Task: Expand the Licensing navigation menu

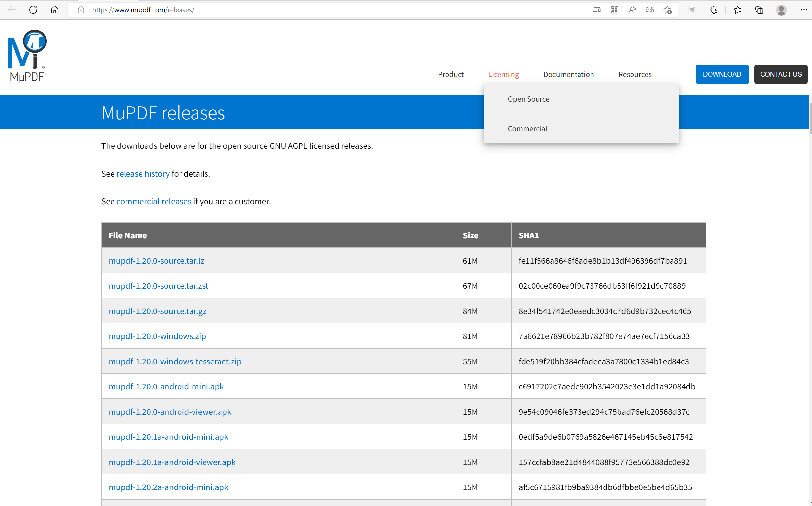Action: click(503, 74)
